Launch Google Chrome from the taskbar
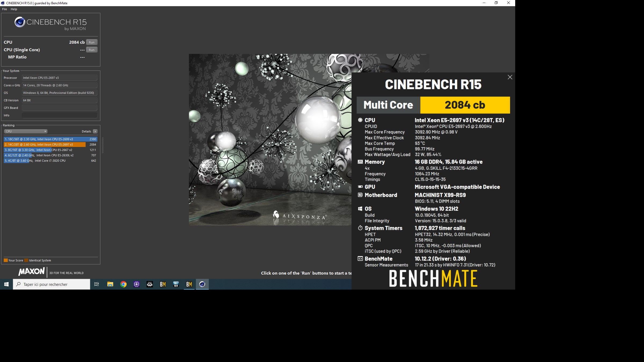The image size is (644, 362). tap(123, 284)
